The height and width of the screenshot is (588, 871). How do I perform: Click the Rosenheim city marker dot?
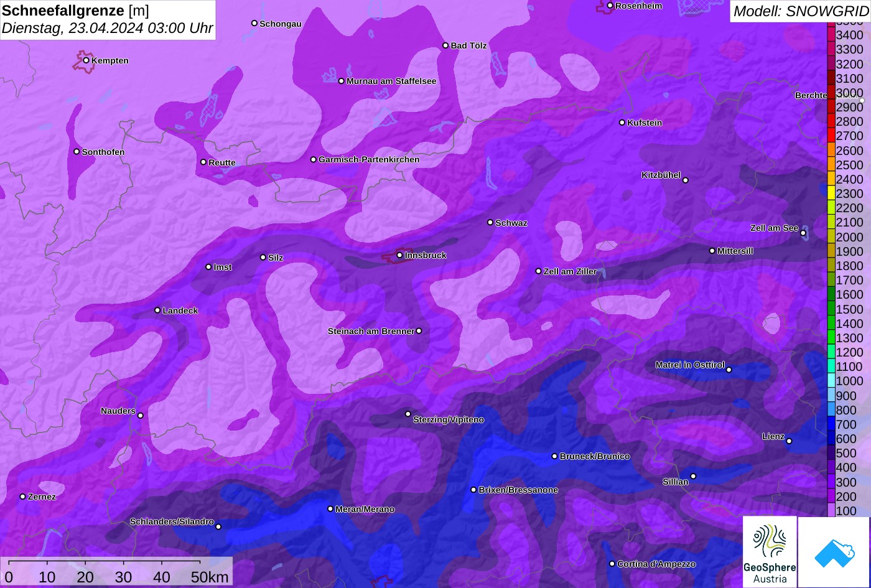point(610,6)
